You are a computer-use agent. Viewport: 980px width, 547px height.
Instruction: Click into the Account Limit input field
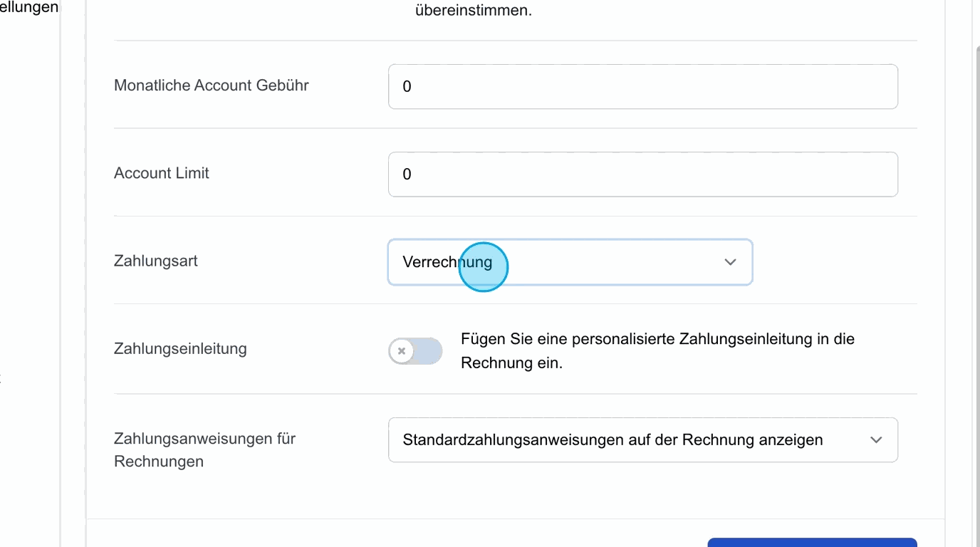pyautogui.click(x=642, y=174)
